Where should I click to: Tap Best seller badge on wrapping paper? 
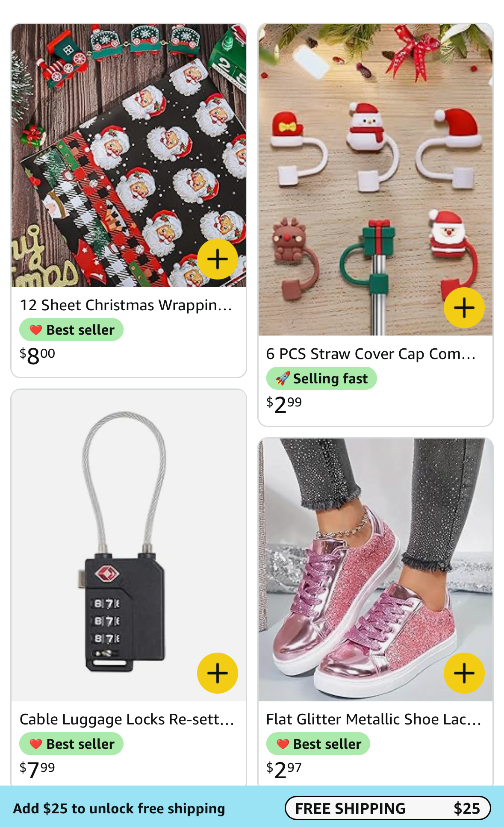(x=71, y=330)
